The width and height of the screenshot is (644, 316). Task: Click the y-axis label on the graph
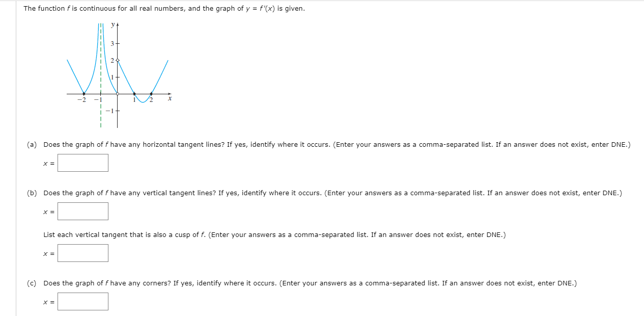[x=113, y=23]
